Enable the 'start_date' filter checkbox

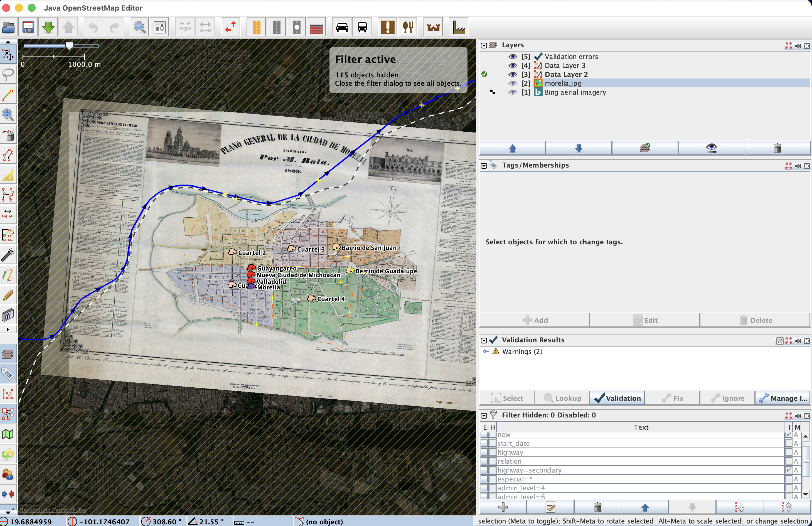coord(484,443)
